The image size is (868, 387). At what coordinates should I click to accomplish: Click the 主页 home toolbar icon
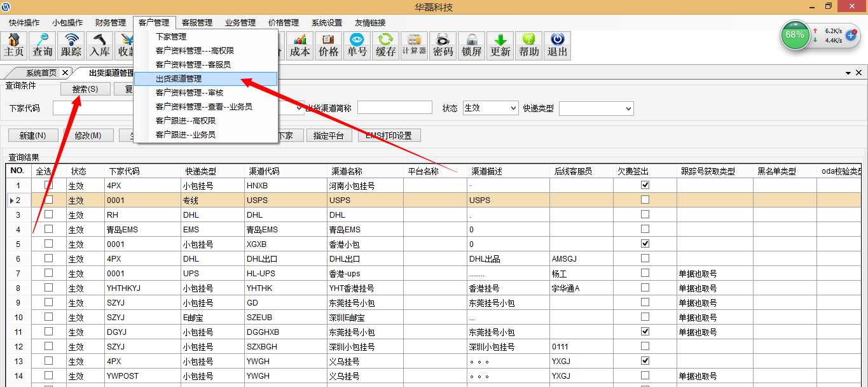14,45
